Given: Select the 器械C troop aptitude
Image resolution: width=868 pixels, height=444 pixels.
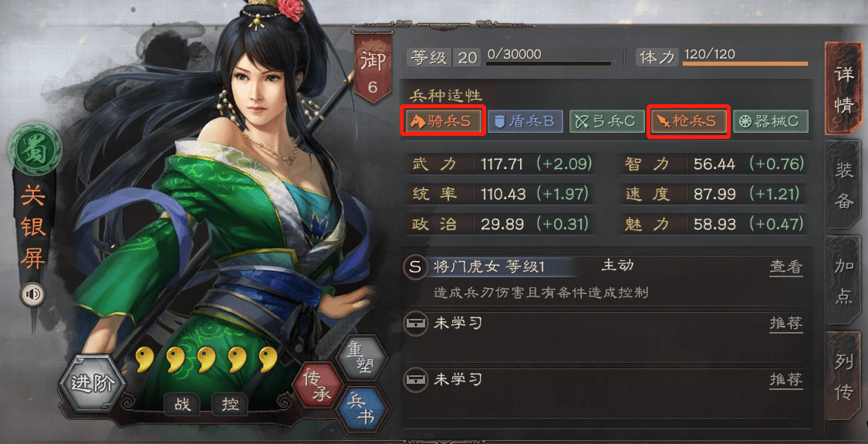Looking at the screenshot, I should (771, 121).
